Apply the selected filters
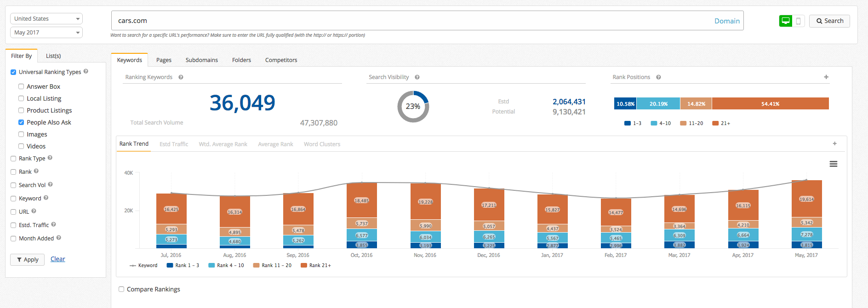 tap(28, 260)
